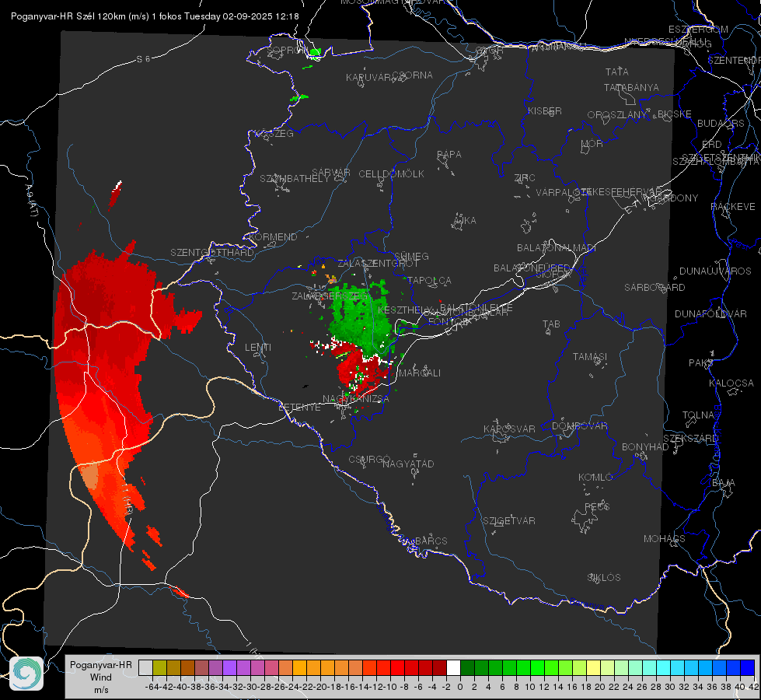Select the NAGYATÁD label
The height and width of the screenshot is (700, 761).
tap(408, 464)
